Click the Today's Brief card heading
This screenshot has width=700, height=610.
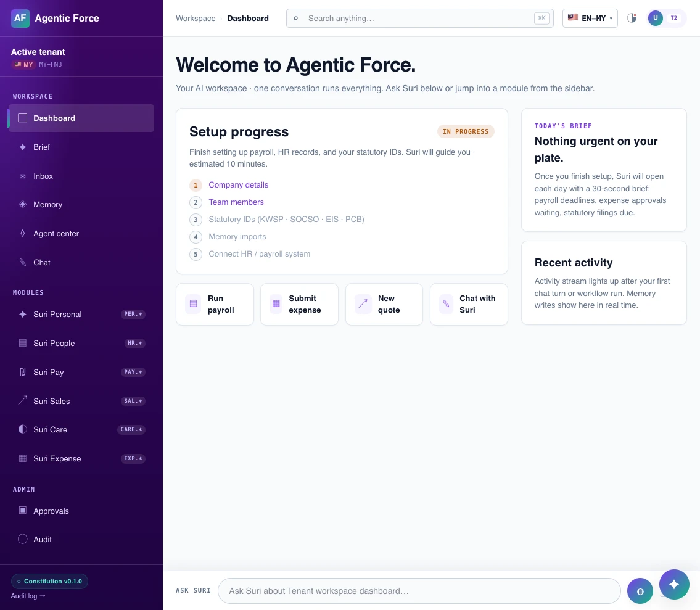pos(596,150)
